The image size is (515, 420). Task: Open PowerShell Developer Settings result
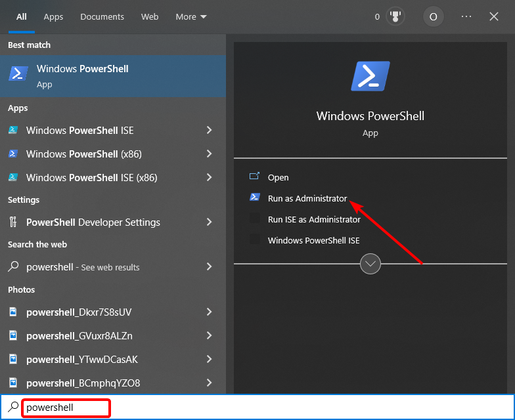click(x=113, y=222)
